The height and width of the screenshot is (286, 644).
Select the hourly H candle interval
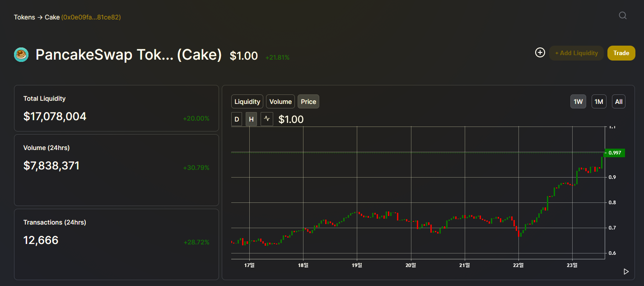[251, 119]
